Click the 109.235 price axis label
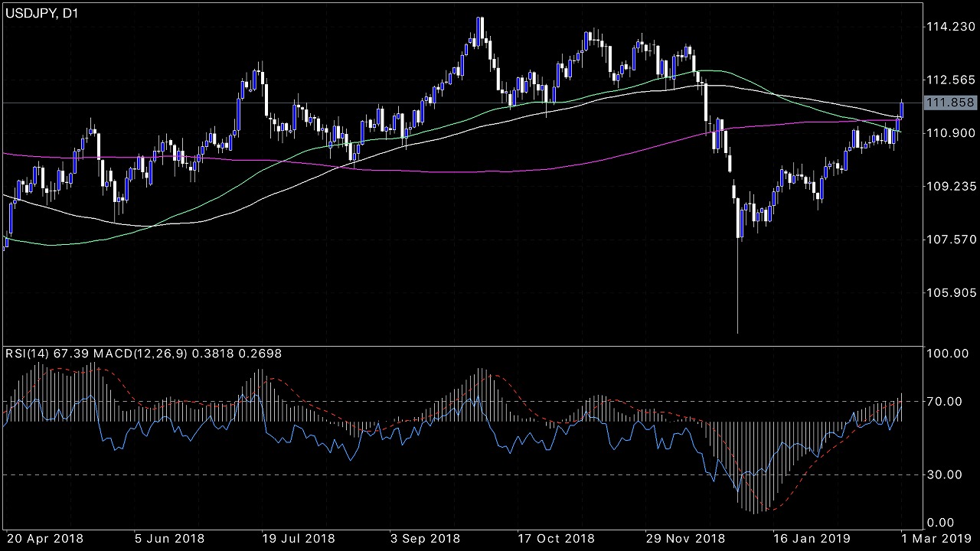980x551 pixels. [949, 186]
